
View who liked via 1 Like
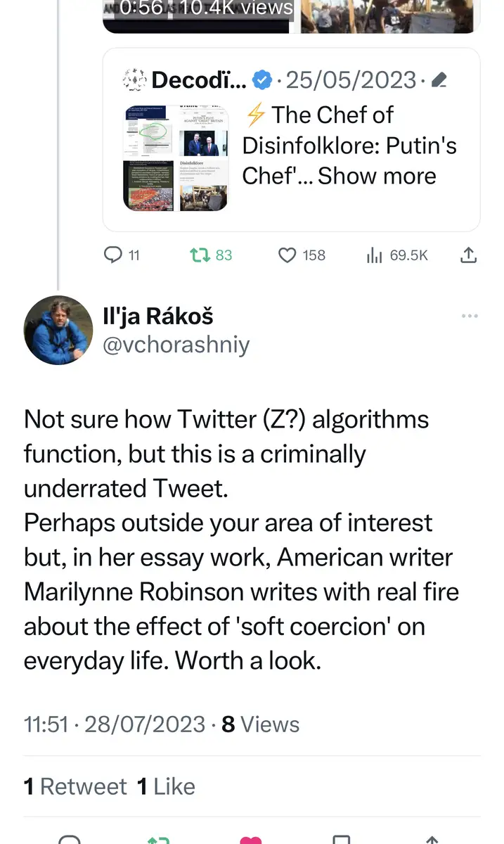[166, 786]
